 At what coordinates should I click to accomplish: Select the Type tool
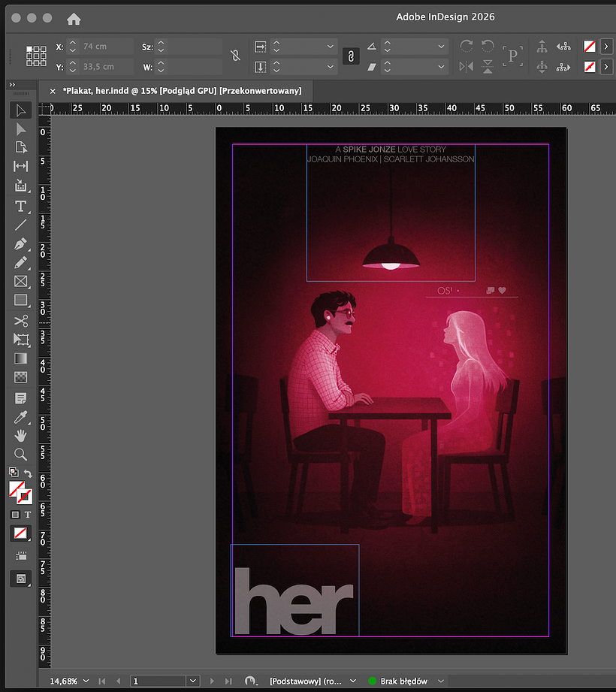[x=20, y=206]
